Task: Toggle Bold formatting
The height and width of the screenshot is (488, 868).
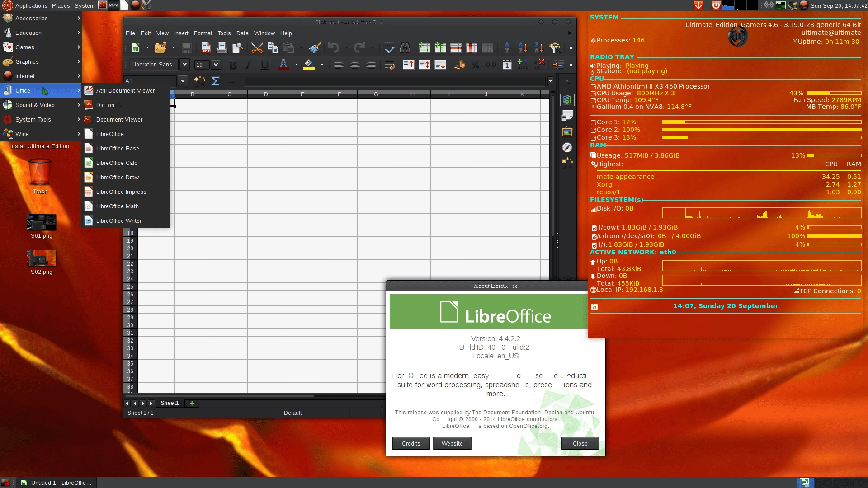Action: point(233,65)
